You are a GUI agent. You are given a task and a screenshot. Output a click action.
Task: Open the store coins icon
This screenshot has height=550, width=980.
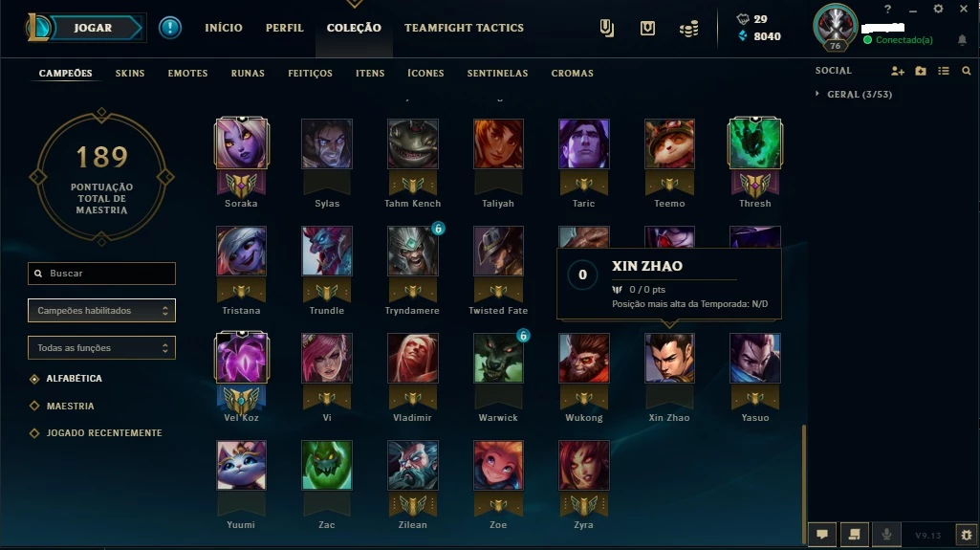point(688,29)
